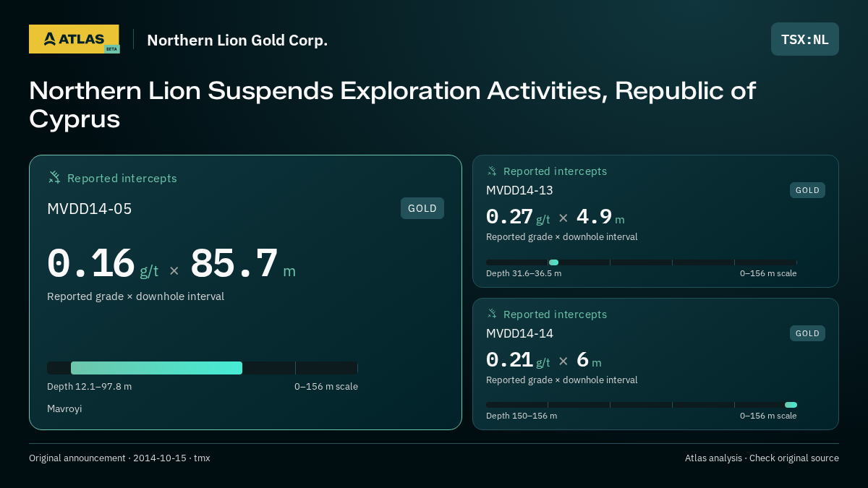Image resolution: width=868 pixels, height=488 pixels.
Task: Click the Depth 150–156 m label
Action: click(x=522, y=416)
